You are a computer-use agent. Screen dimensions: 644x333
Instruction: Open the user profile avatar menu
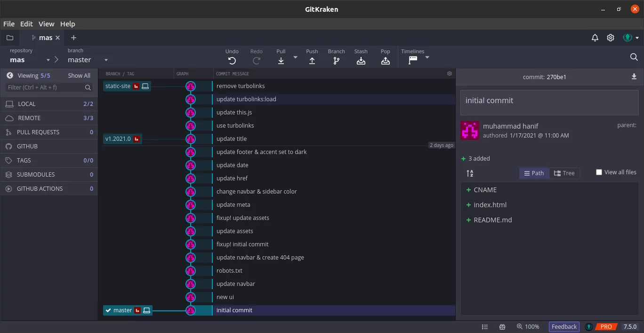coord(630,38)
